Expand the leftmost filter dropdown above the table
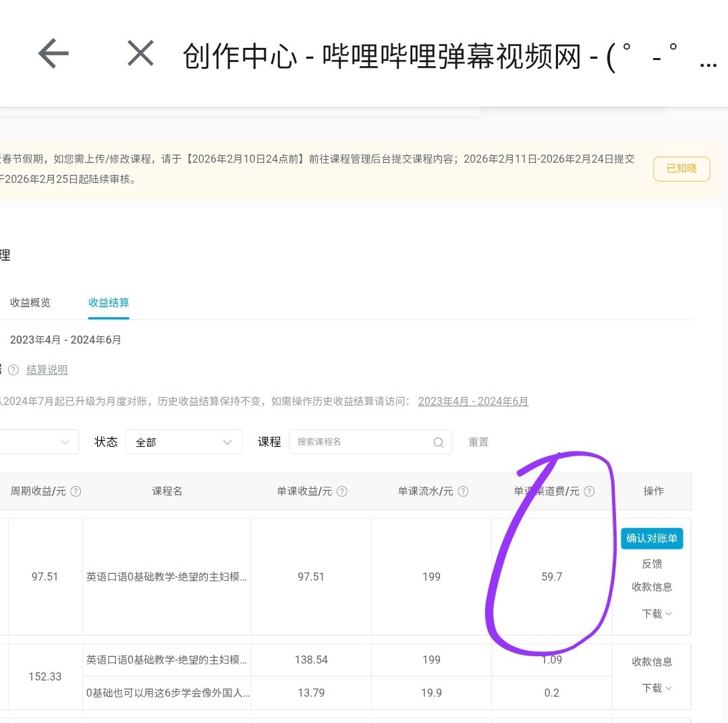 point(38,441)
